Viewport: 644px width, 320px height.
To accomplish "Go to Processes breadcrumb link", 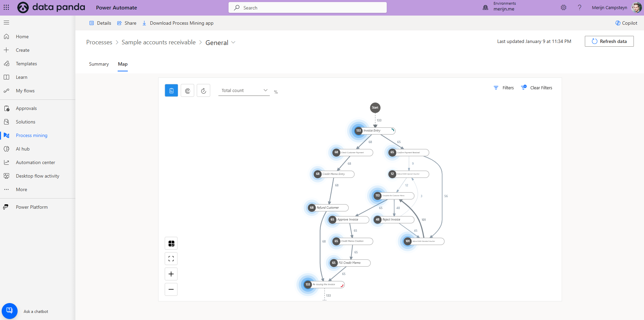I will 99,42.
